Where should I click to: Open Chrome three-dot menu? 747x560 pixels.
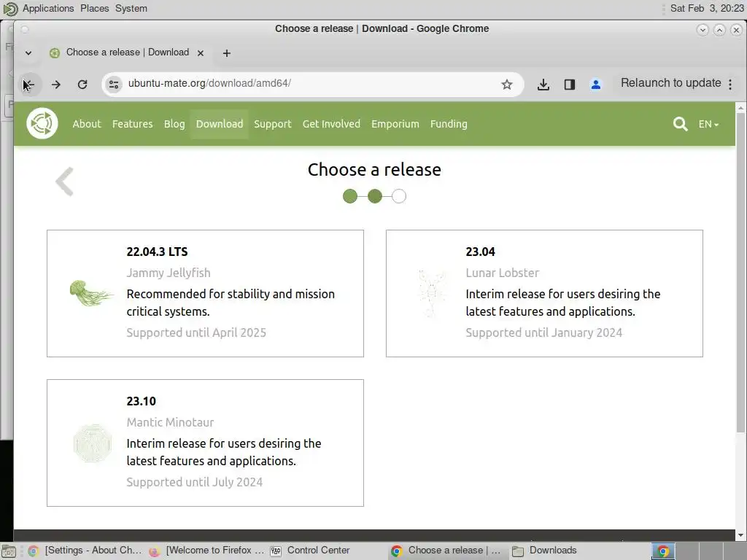click(x=730, y=85)
